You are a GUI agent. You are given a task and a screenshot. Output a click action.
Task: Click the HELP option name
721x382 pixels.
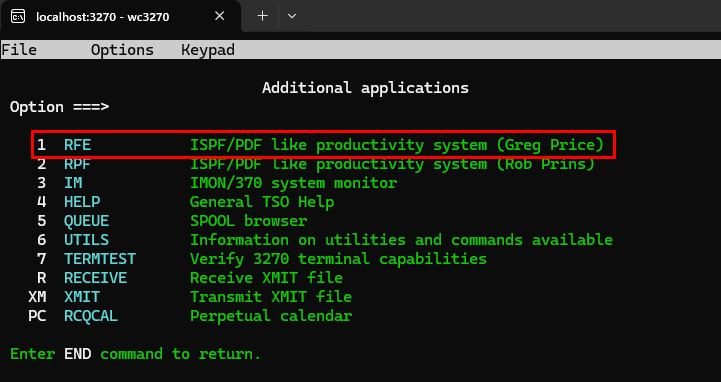[x=82, y=202]
